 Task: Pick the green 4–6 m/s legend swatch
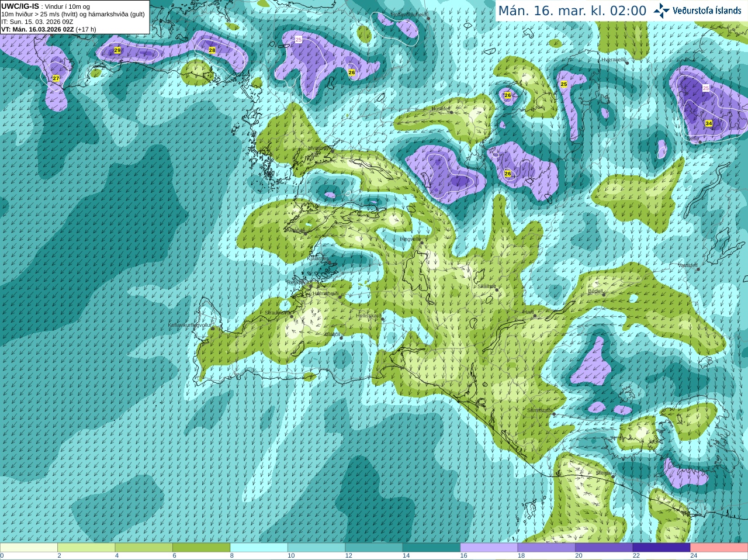(x=144, y=548)
